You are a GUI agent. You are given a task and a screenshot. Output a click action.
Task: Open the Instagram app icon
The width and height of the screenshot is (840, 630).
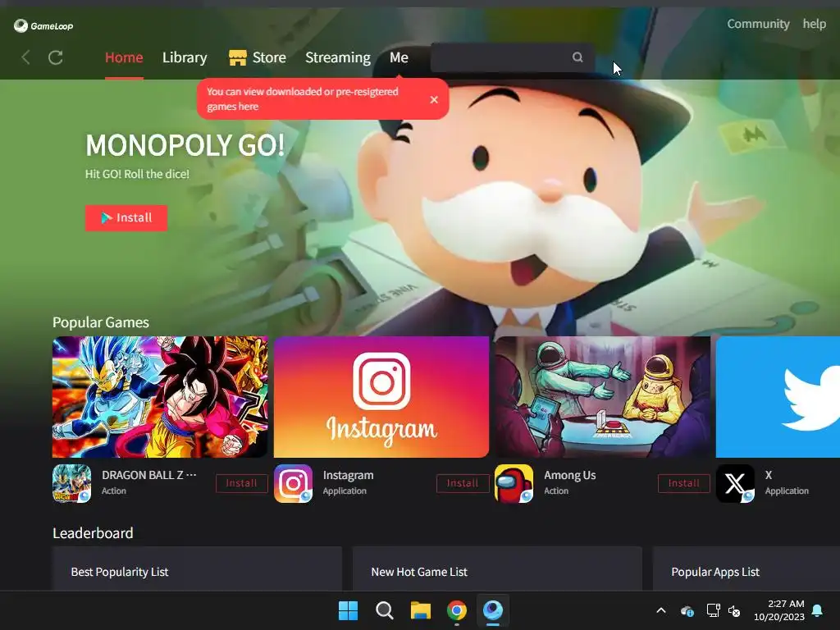[x=293, y=483]
